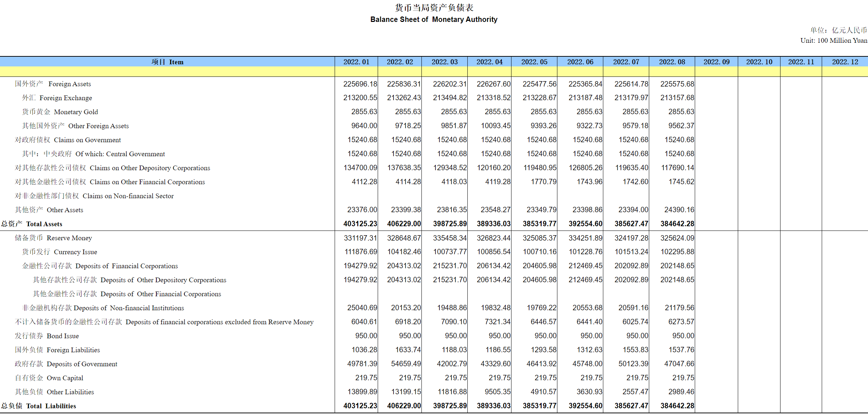Select the 2022.08 column header
Screen dimensions: 868x414
(x=671, y=62)
